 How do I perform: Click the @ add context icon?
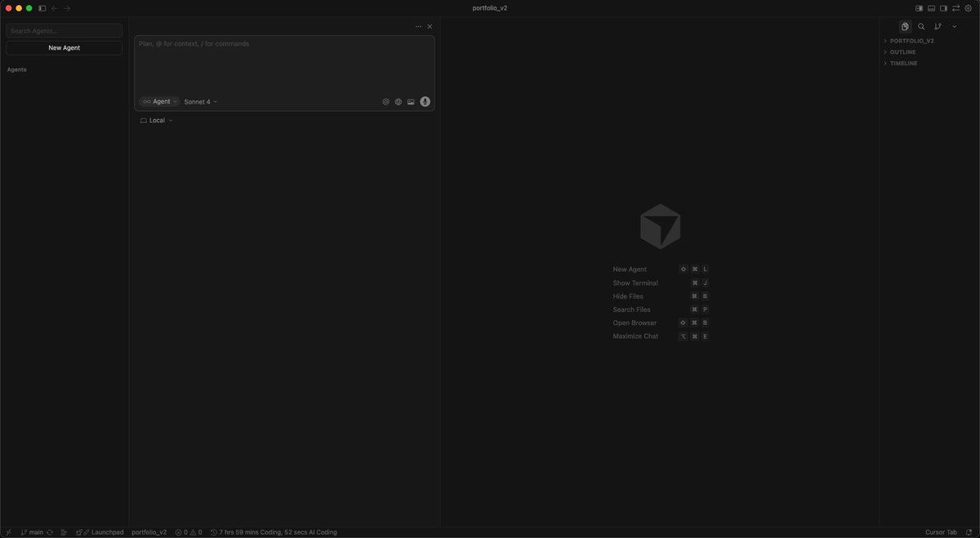pos(386,102)
